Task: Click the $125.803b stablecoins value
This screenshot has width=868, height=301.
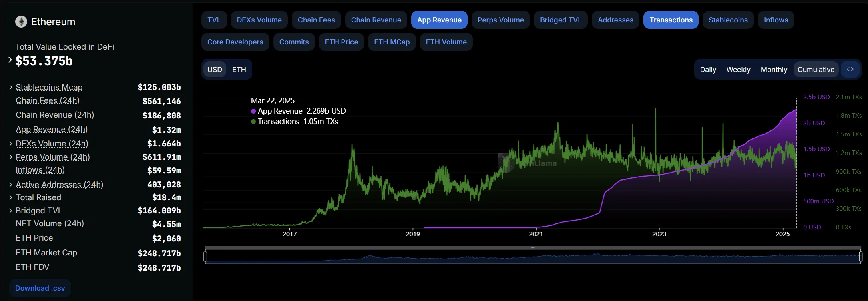Action: [x=159, y=87]
